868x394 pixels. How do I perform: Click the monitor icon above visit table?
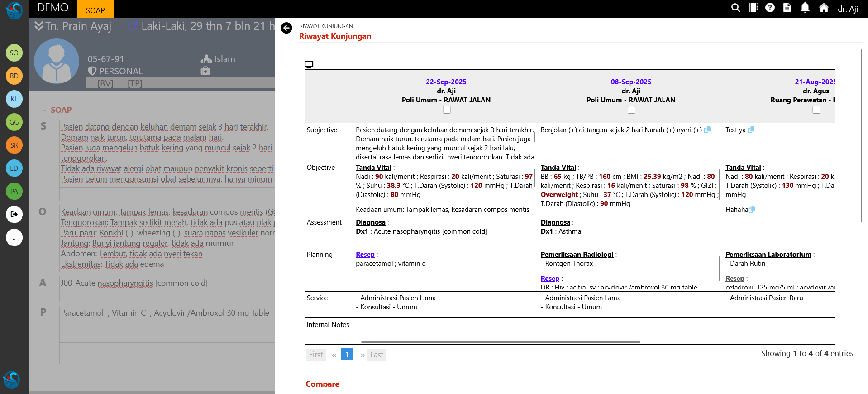pos(309,64)
